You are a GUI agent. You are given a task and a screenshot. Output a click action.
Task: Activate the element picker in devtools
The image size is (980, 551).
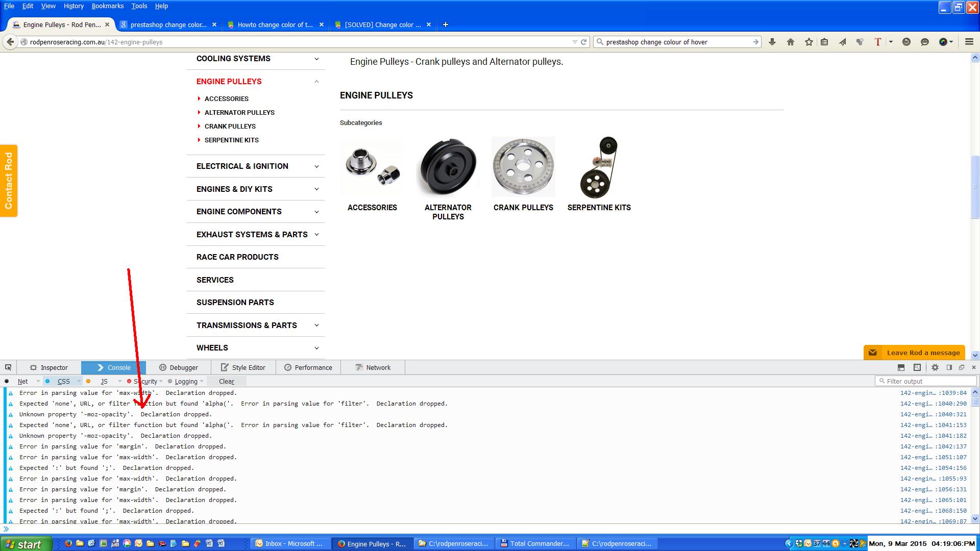pos(8,367)
